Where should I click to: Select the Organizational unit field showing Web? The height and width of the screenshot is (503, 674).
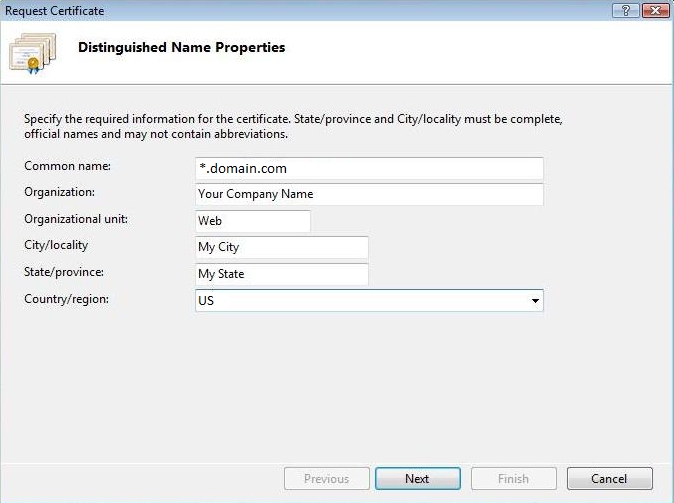253,221
